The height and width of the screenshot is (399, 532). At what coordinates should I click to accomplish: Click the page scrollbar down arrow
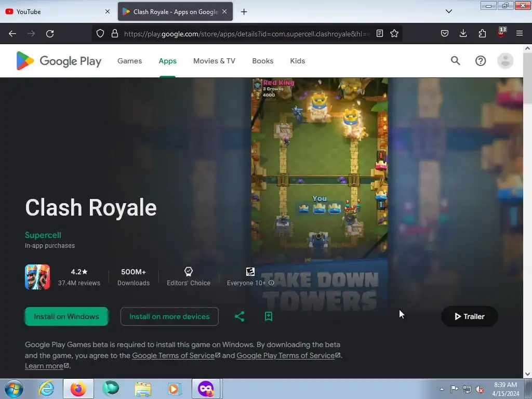coord(527,374)
